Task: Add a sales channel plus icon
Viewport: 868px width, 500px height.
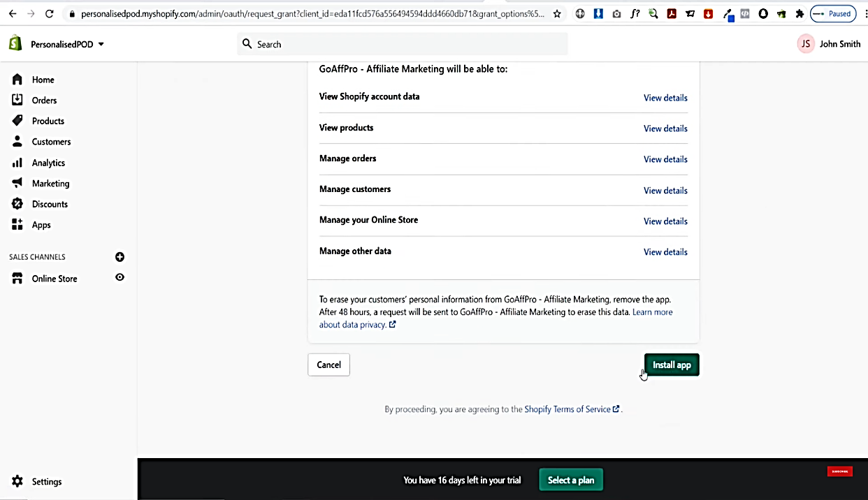Action: [x=120, y=257]
